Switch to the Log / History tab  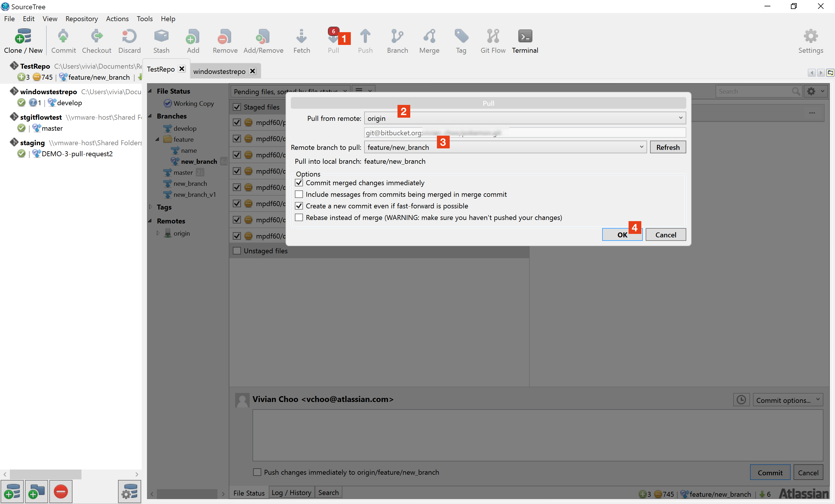point(291,492)
